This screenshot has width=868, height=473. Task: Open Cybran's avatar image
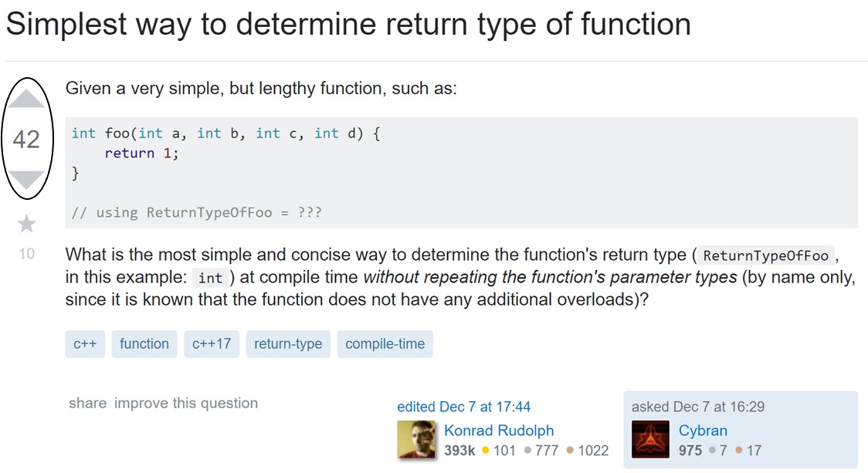point(651,439)
